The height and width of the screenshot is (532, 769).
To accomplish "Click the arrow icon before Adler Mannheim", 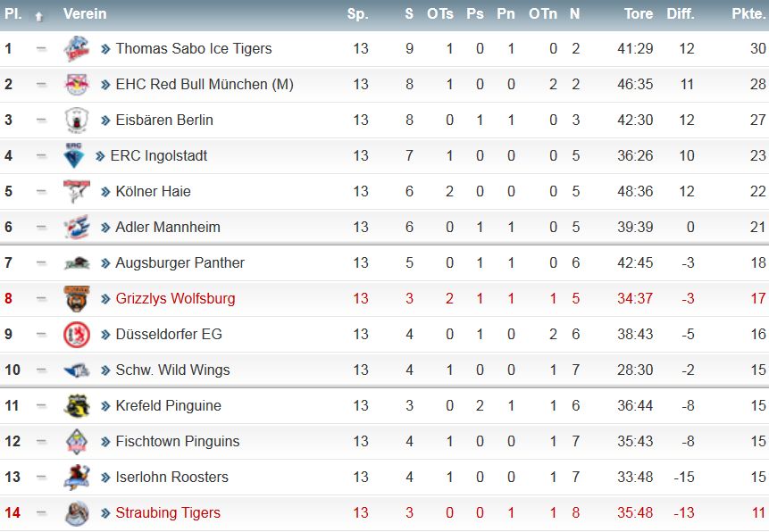I will coord(105,228).
